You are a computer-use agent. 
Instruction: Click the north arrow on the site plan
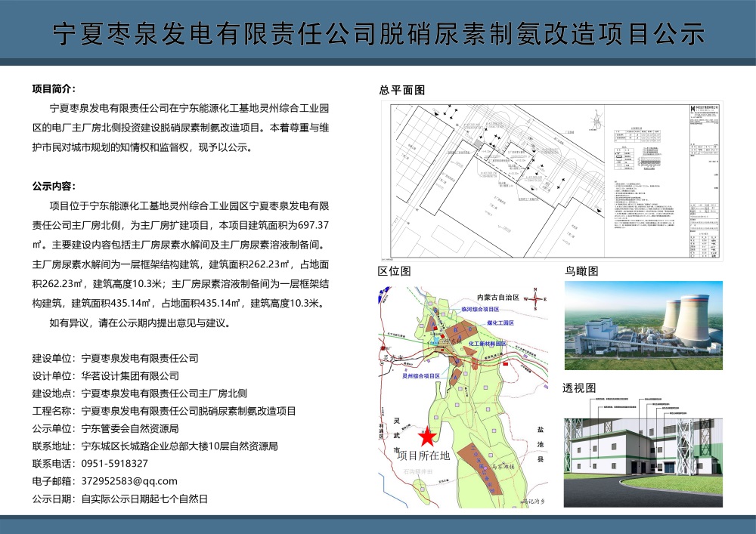pos(597,119)
